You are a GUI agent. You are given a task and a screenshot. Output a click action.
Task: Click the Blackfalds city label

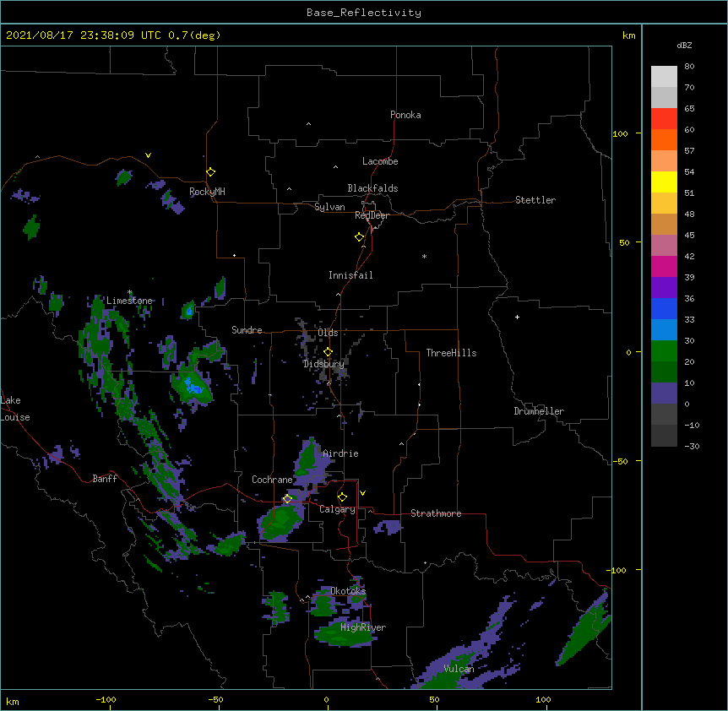[372, 188]
